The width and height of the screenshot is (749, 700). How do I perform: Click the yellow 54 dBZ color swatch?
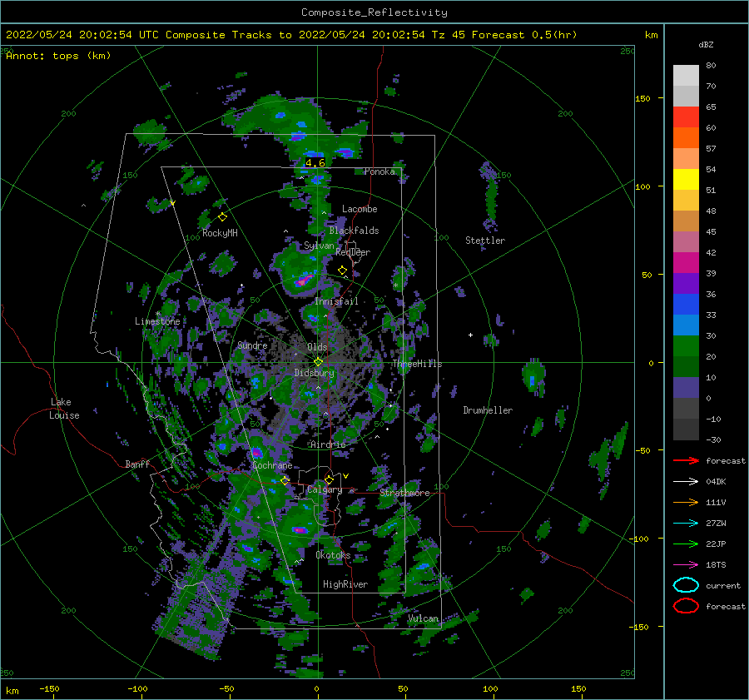[x=686, y=179]
